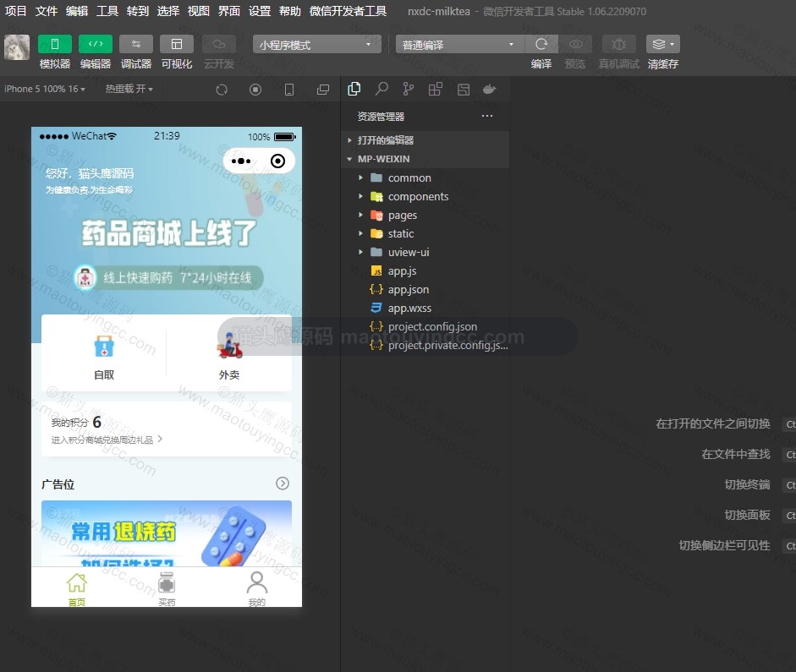Viewport: 796px width, 672px height.
Task: Expand the Opened Editors (打开的编辑器) section
Action: point(425,140)
